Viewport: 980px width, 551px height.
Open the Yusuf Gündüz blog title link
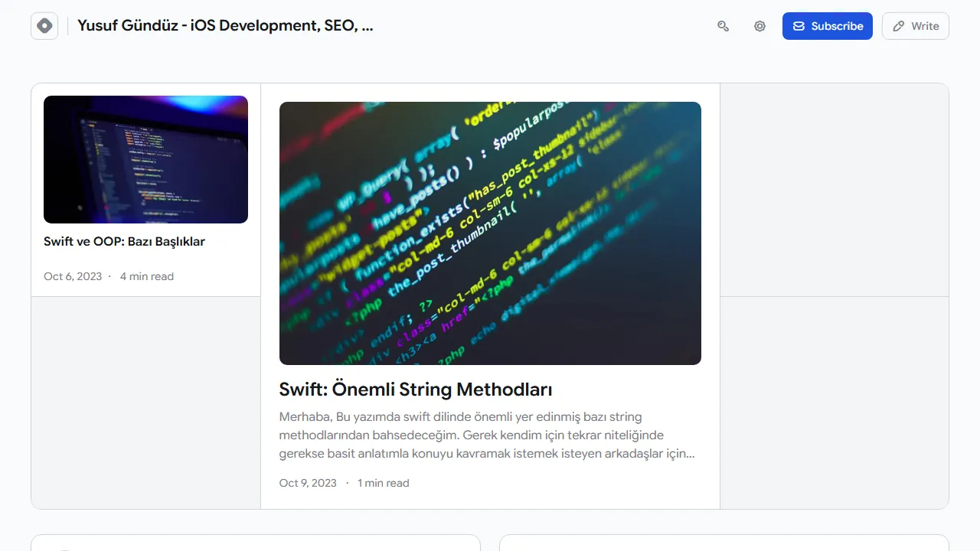click(225, 26)
